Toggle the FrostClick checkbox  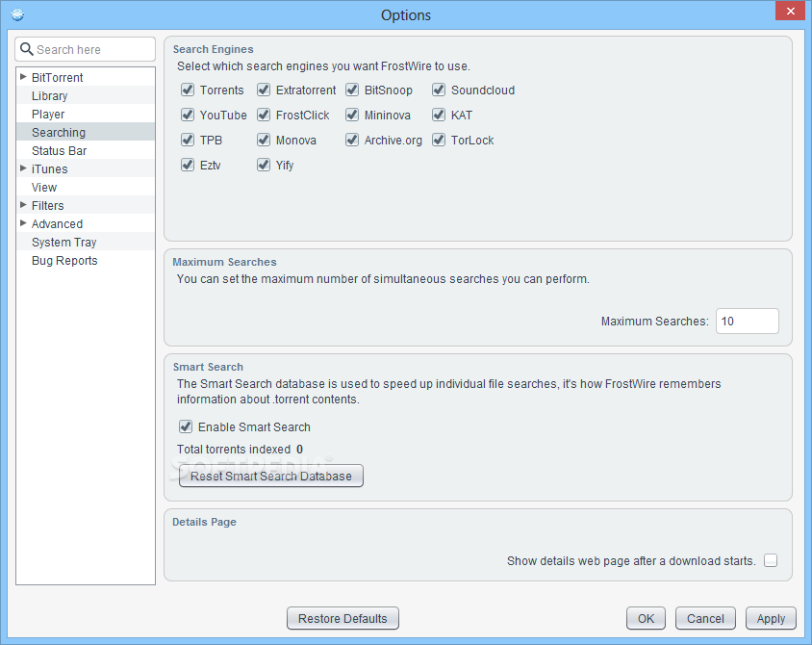[264, 115]
